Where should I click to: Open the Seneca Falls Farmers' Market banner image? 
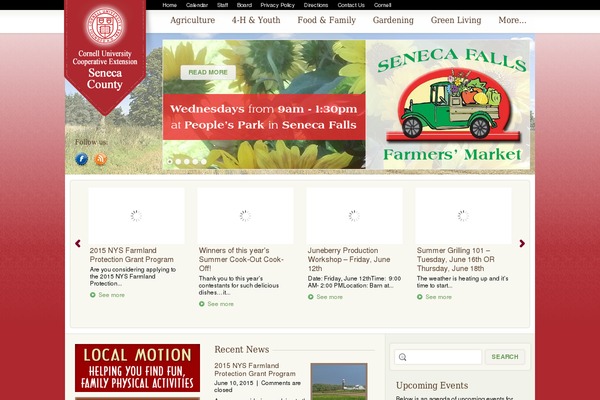point(448,104)
